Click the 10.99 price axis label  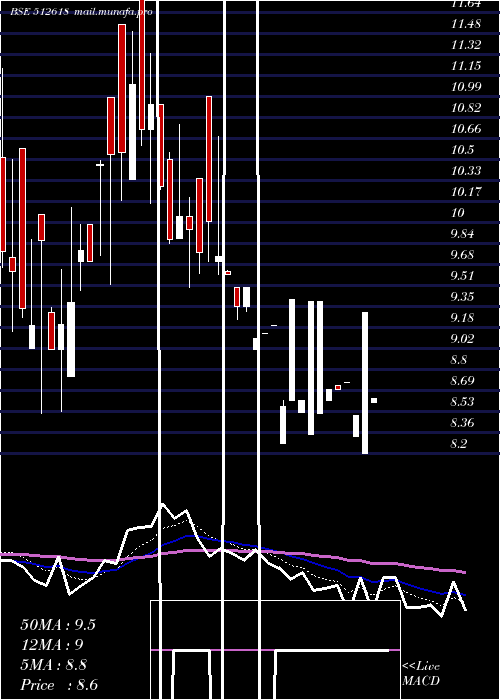[x=466, y=87]
